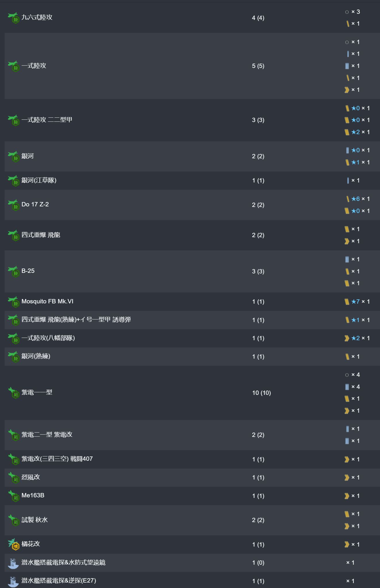Select the 銀河(江草隊) equipment name
380x588 pixels.
39,180
